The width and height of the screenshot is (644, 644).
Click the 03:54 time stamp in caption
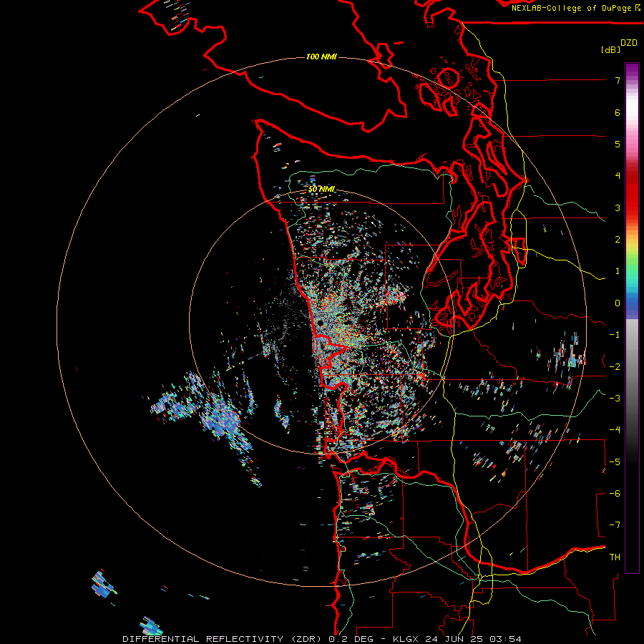click(506, 639)
